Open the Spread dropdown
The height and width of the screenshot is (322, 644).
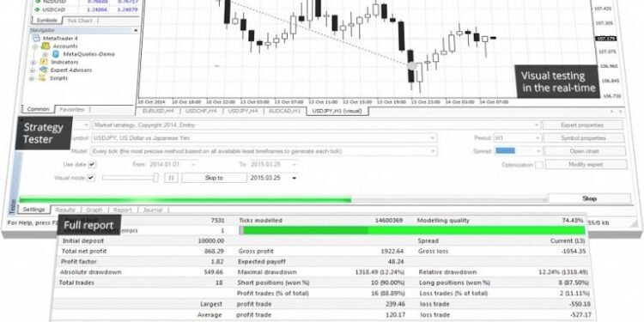[x=538, y=151]
